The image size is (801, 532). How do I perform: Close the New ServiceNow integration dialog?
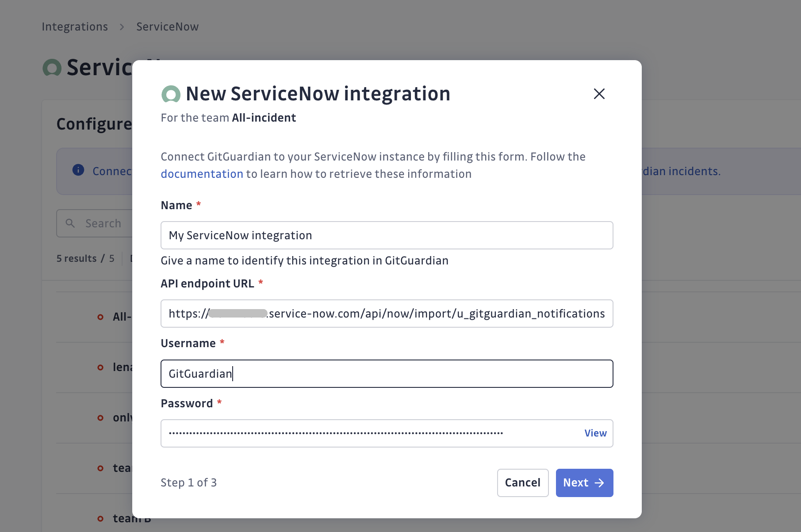[x=599, y=94]
